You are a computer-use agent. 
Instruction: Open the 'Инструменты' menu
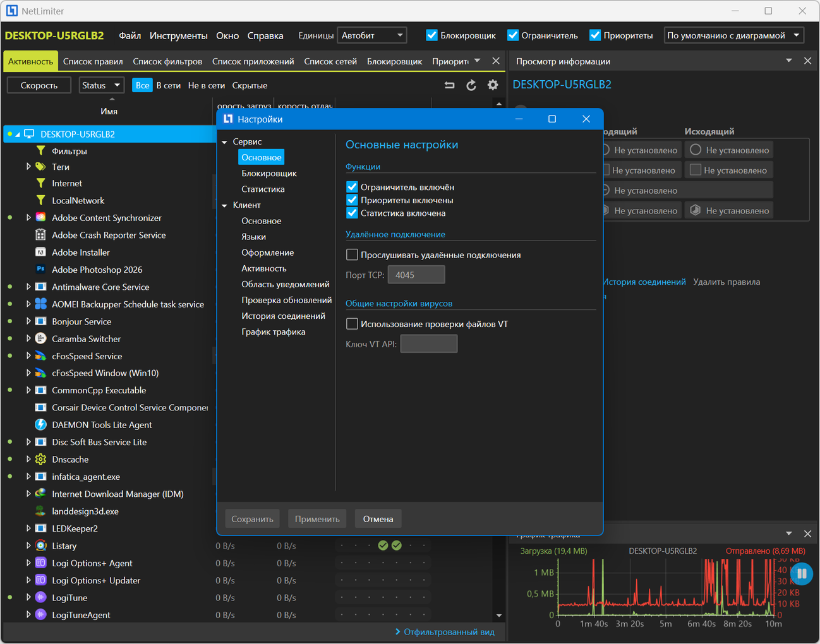tap(178, 35)
